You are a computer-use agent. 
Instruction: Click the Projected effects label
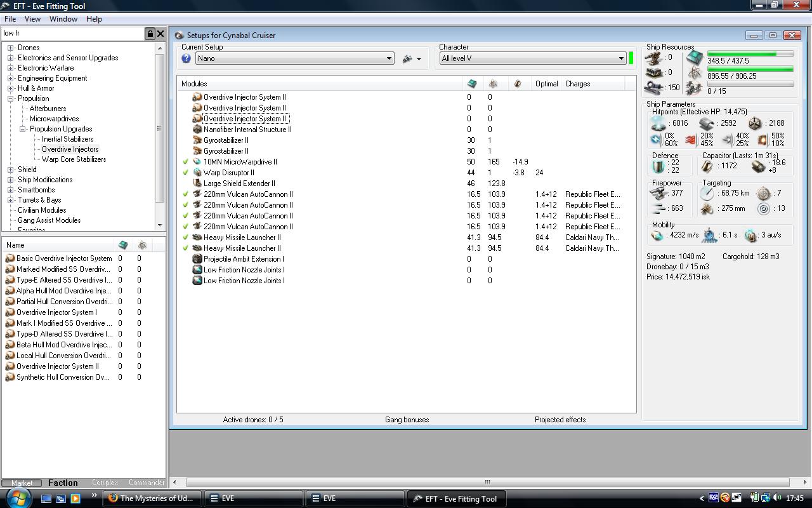pos(560,420)
